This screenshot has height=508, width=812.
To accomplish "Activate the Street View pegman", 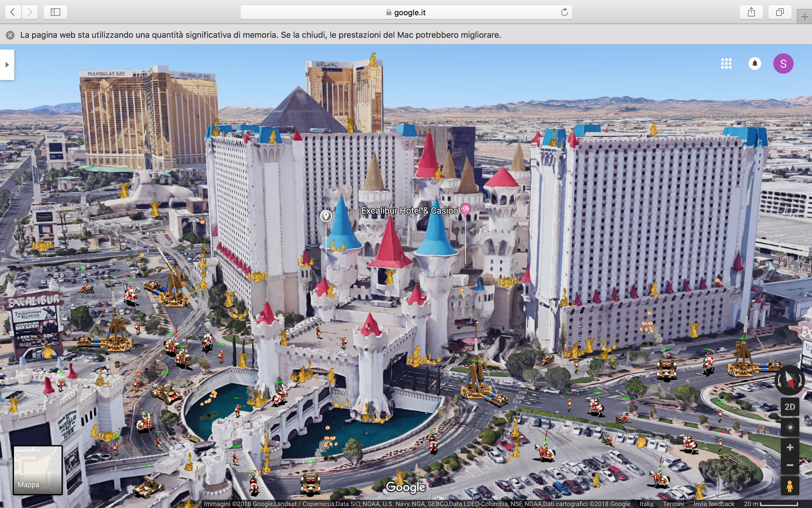I will click(x=790, y=486).
